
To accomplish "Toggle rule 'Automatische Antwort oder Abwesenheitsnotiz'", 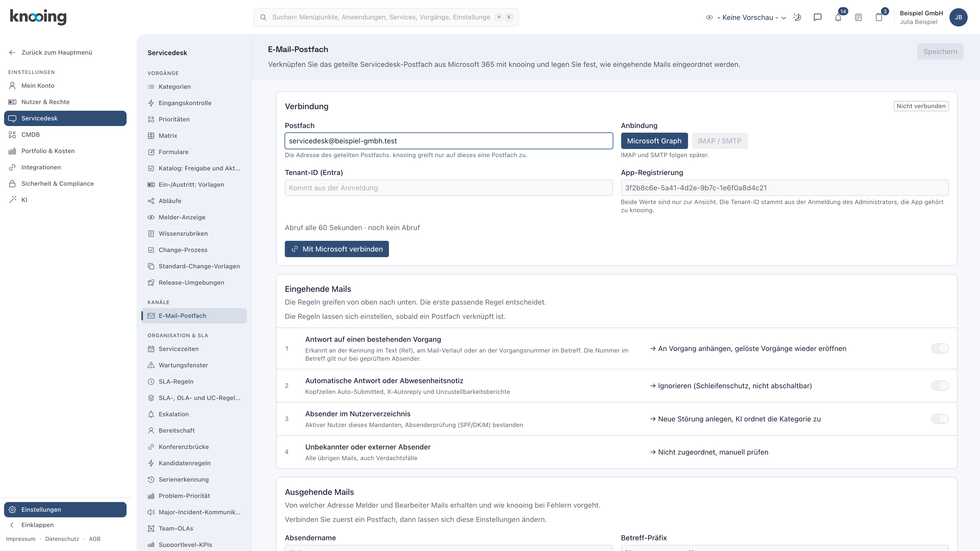I will (x=940, y=386).
